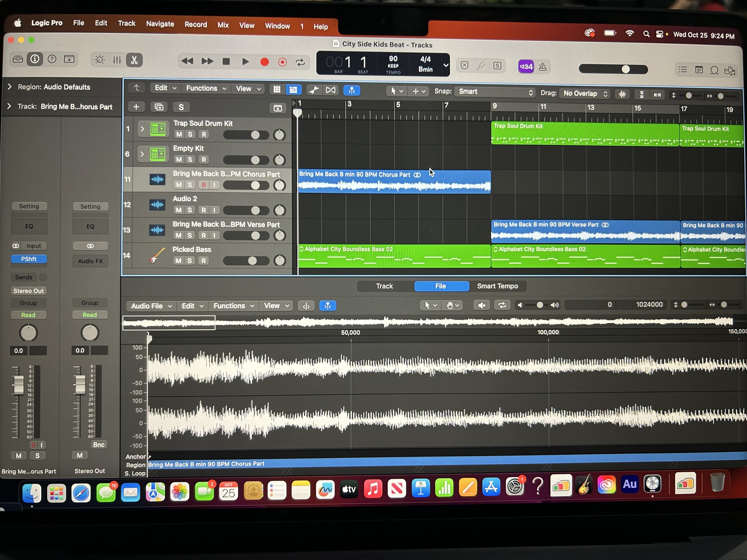Open the Mixer from control bar
747x560 pixels.
[117, 60]
